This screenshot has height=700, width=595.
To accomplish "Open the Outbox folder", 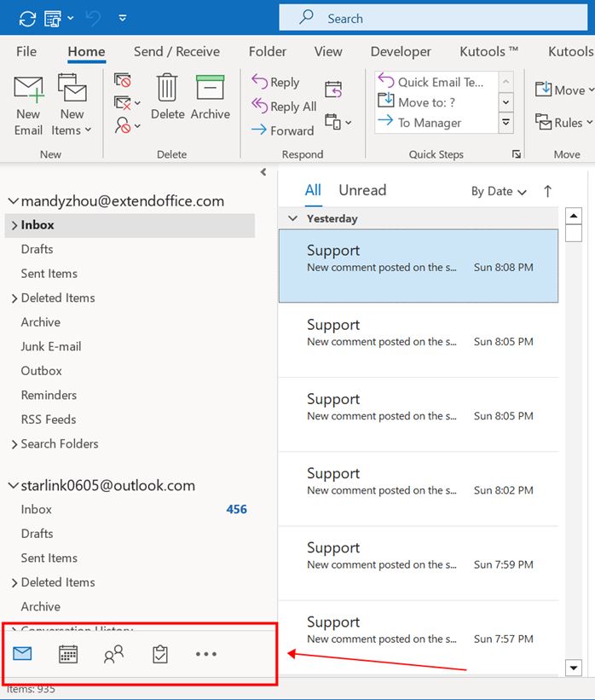I will click(42, 371).
